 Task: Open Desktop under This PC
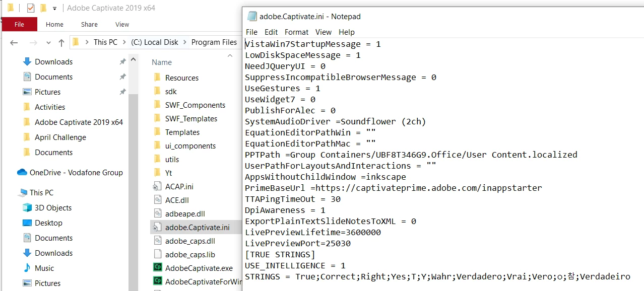click(x=48, y=223)
